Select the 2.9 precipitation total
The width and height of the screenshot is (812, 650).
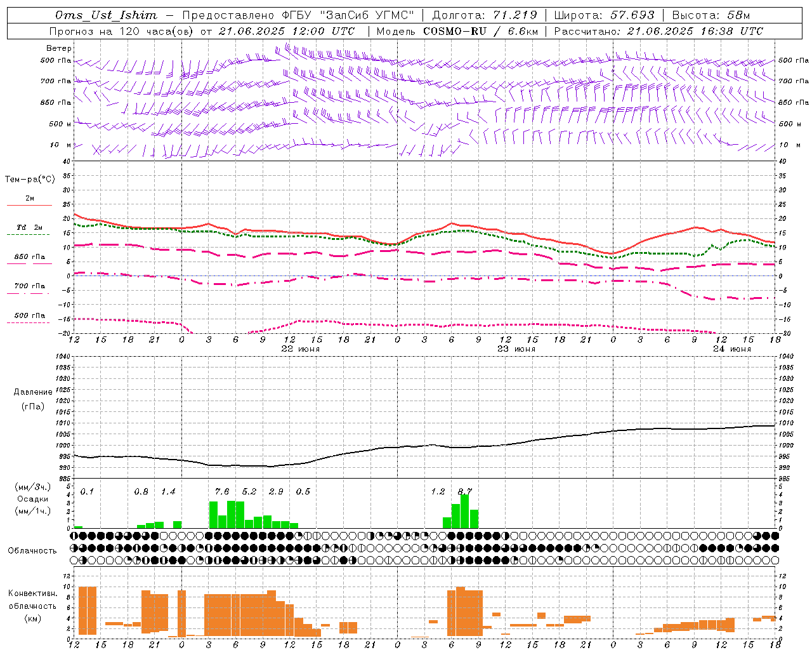276,492
